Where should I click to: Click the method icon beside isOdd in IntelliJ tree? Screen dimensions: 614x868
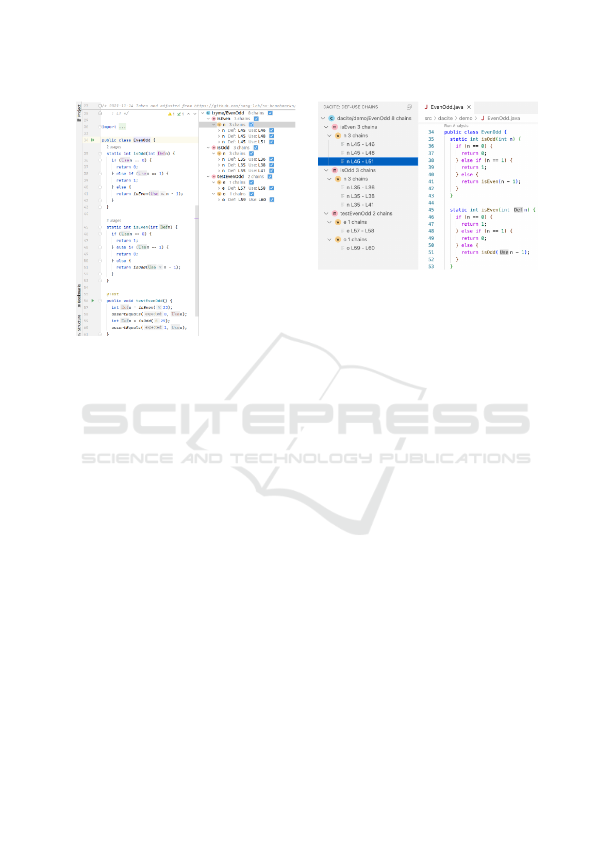tap(214, 147)
